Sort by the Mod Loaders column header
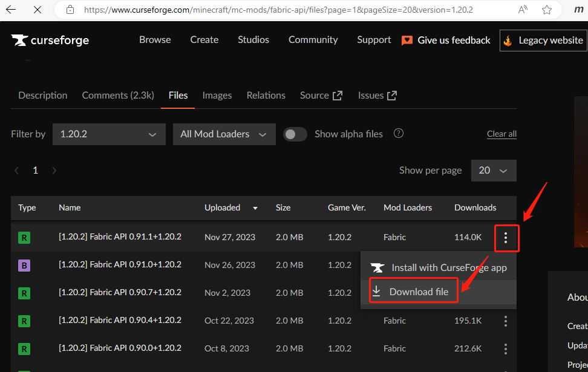 click(408, 207)
